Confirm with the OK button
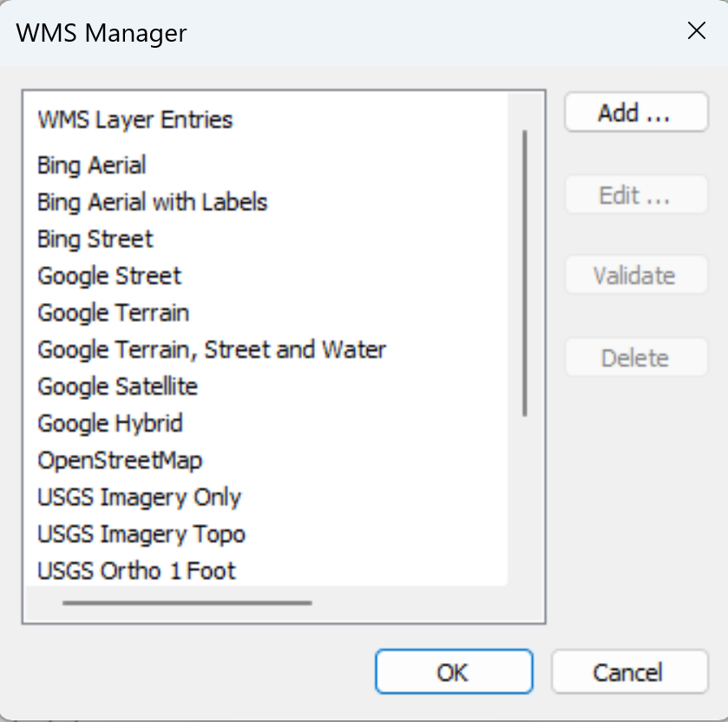The width and height of the screenshot is (728, 722). click(x=454, y=672)
